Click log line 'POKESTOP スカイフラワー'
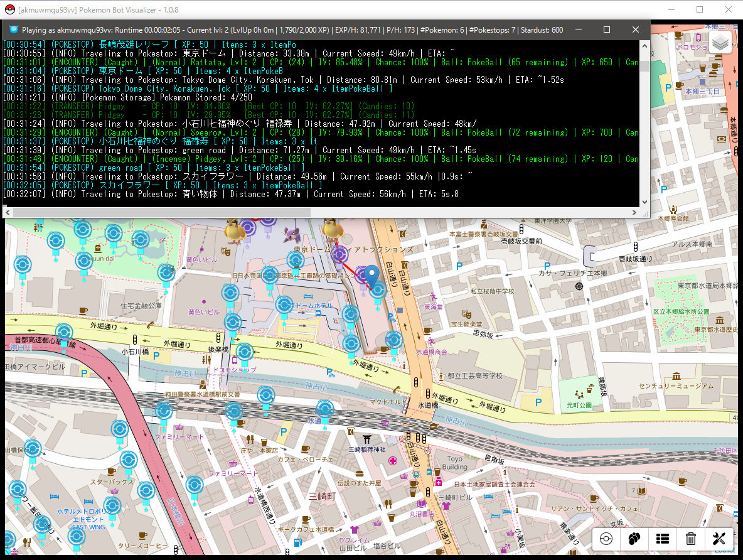This screenshot has height=560, width=743. (163, 185)
